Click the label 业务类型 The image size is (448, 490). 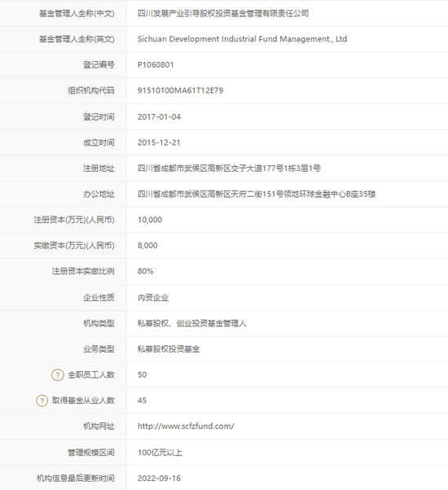[99, 348]
